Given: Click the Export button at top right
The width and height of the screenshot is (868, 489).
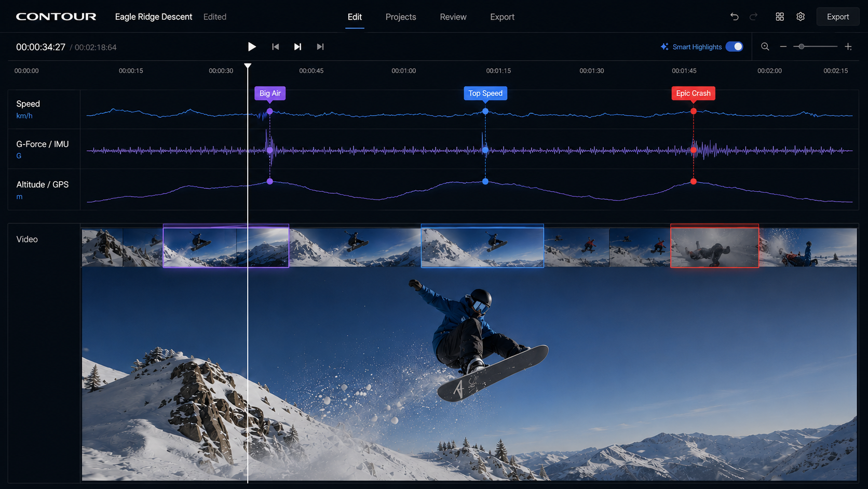Looking at the screenshot, I should pos(838,17).
